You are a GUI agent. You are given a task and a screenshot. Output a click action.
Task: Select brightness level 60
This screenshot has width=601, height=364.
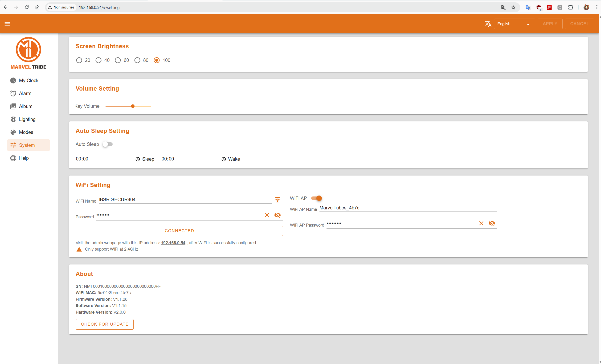(118, 60)
